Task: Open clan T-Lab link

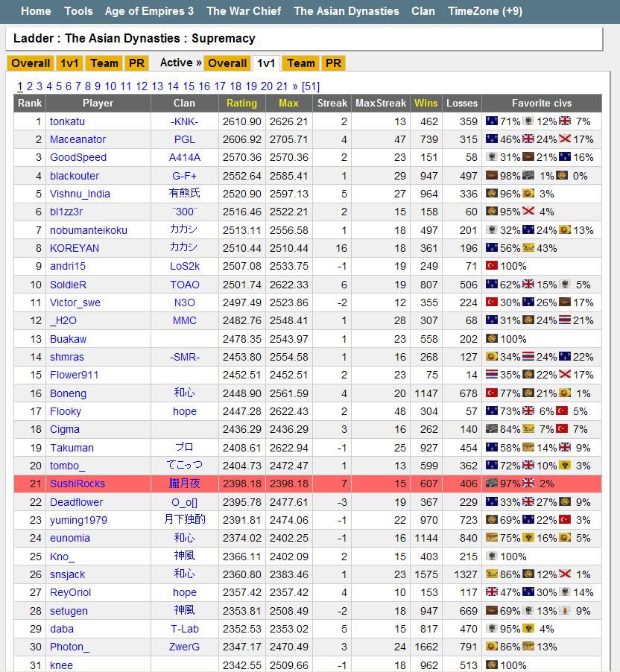Action: pyautogui.click(x=184, y=629)
